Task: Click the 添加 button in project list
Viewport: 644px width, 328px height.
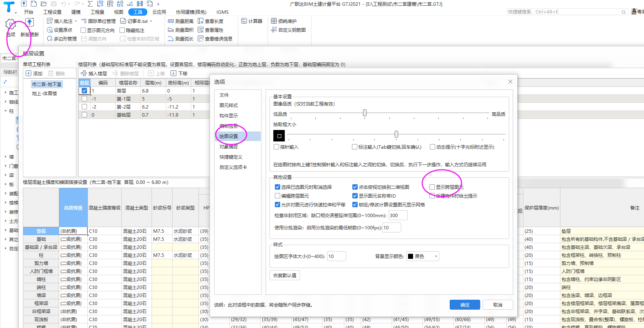Action: tap(34, 73)
